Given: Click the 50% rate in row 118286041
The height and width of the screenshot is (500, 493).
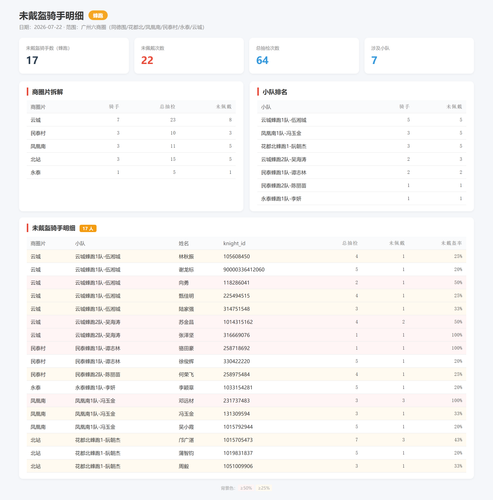Looking at the screenshot, I should [x=458, y=283].
